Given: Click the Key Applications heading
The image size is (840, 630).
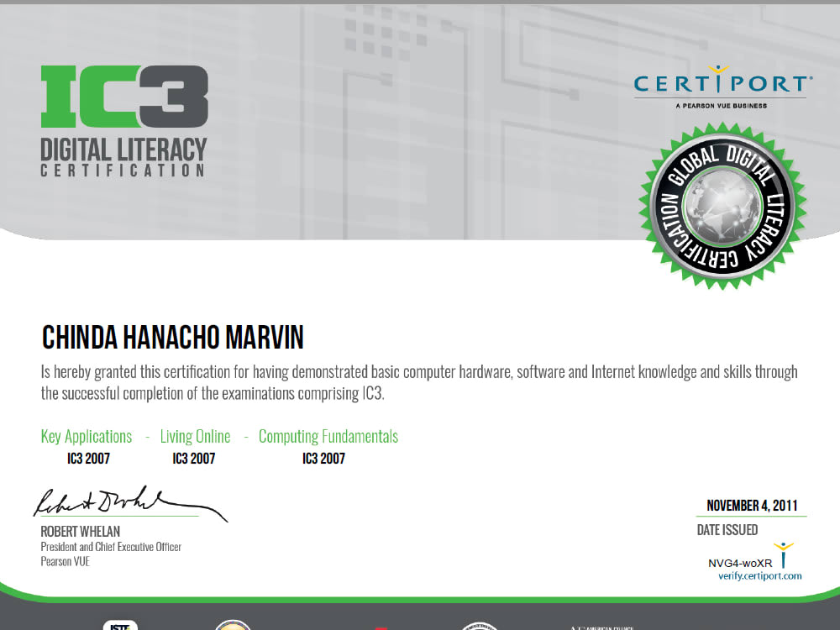Looking at the screenshot, I should 87,437.
